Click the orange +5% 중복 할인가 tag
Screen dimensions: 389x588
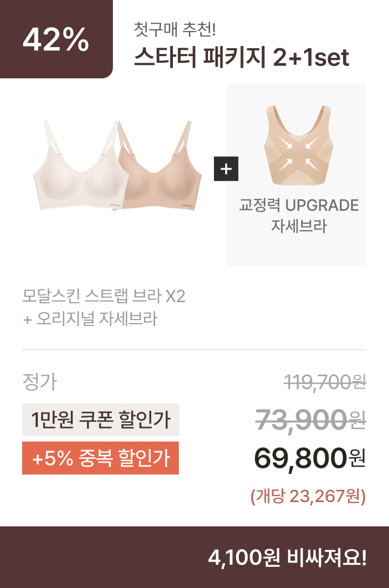[100, 458]
